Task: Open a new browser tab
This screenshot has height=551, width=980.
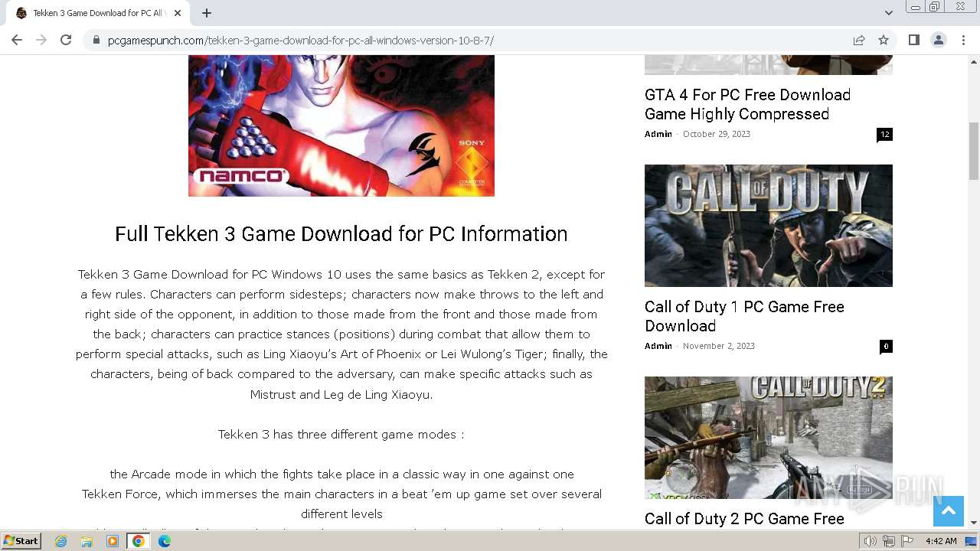Action: 207,13
